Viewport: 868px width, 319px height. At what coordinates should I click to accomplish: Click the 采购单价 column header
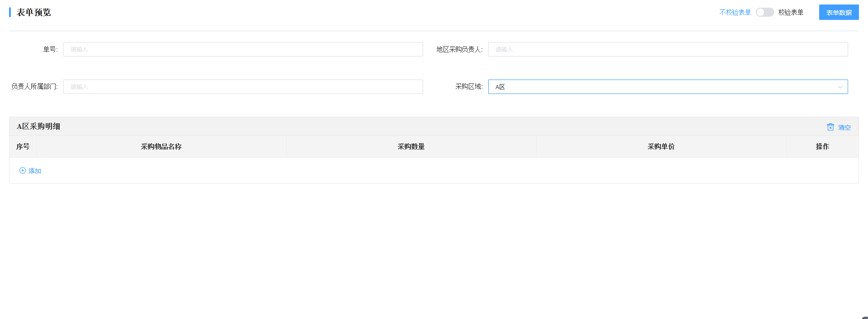(661, 146)
